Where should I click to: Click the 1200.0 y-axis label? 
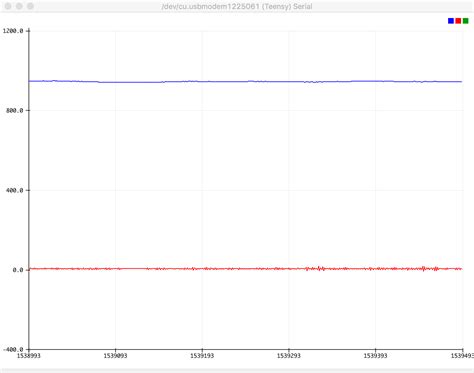point(13,31)
